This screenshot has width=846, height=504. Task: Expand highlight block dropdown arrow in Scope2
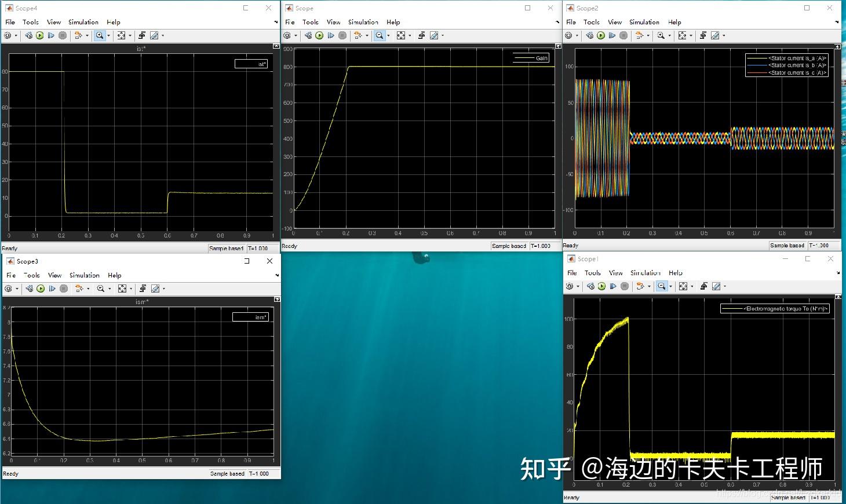(649, 35)
